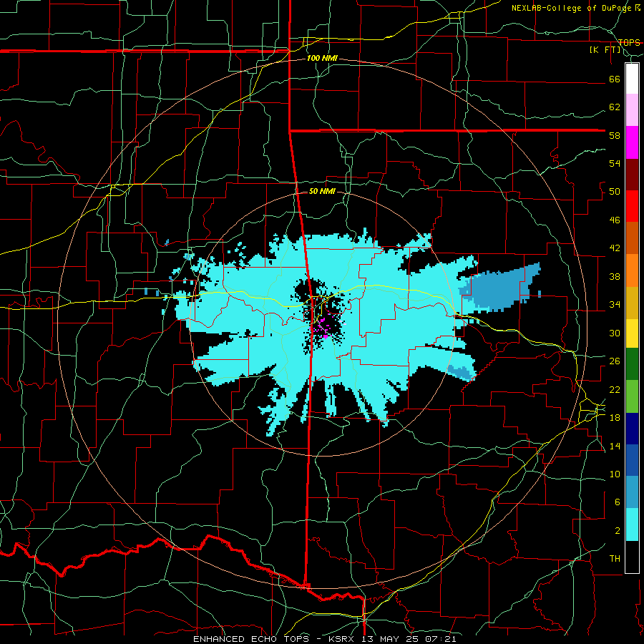Pick the steel blue legend swatch
The height and width of the screenshot is (644, 644).
click(632, 492)
